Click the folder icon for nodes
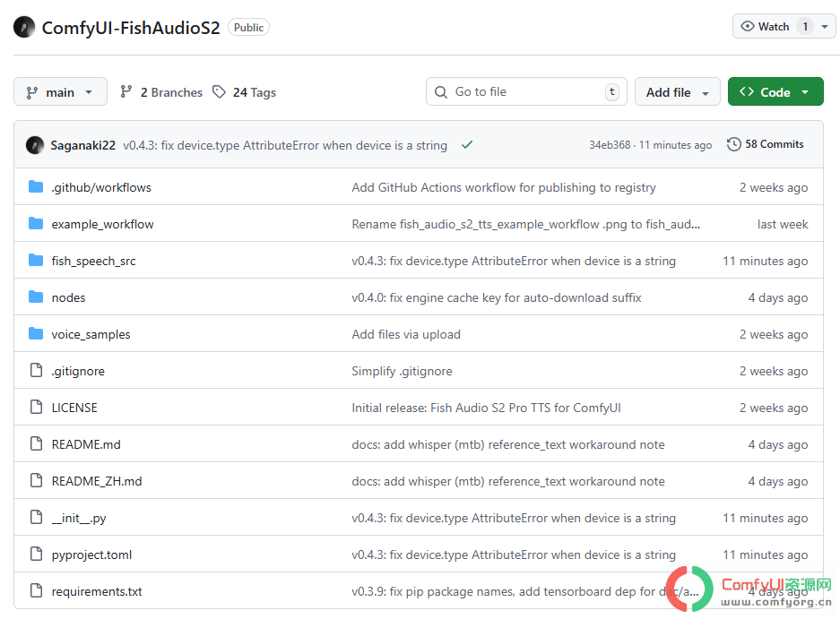Viewport: 840px width, 619px height. pyautogui.click(x=36, y=297)
